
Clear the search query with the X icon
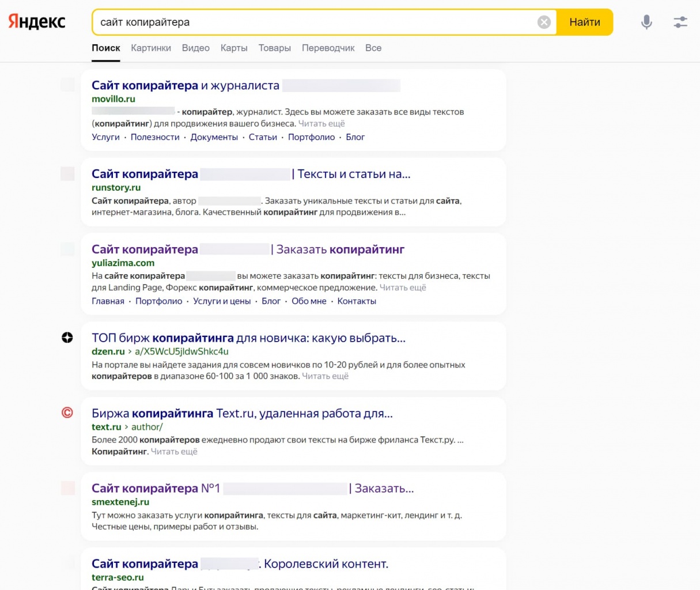click(x=544, y=22)
